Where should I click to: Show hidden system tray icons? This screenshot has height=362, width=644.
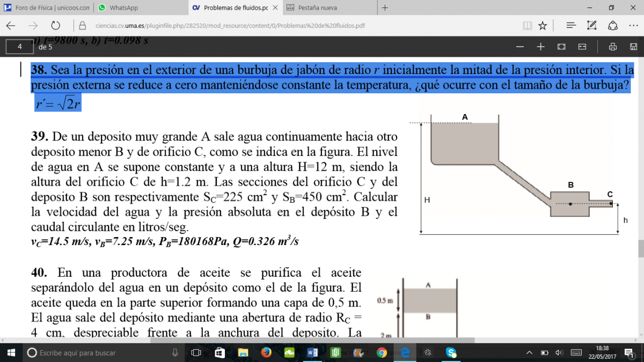[530, 352]
